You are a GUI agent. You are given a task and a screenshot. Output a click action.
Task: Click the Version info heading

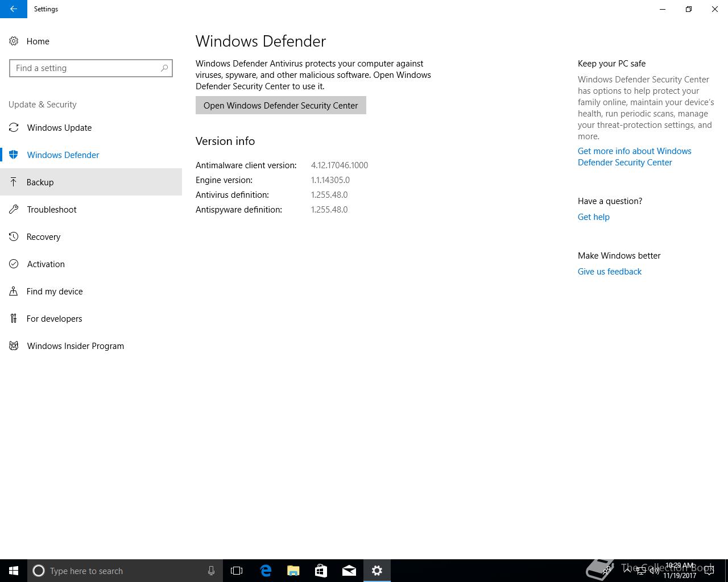click(x=225, y=141)
